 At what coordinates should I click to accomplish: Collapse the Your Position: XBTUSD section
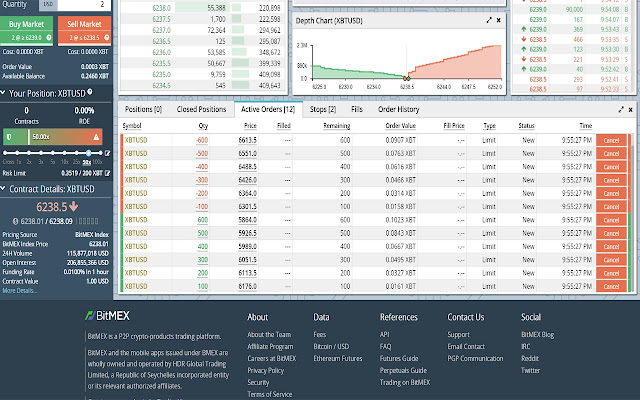(3, 93)
